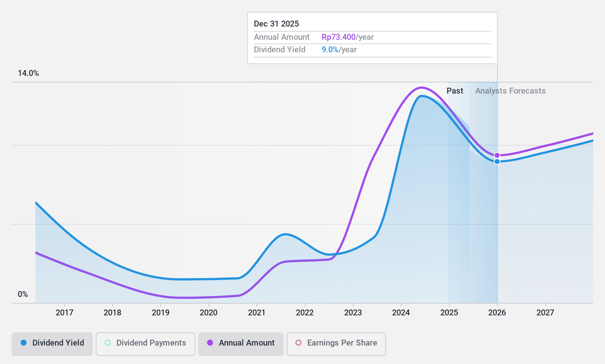Click the purple Annual Amount legend dot
Image resolution: width=605 pixels, height=364 pixels.
click(x=210, y=343)
